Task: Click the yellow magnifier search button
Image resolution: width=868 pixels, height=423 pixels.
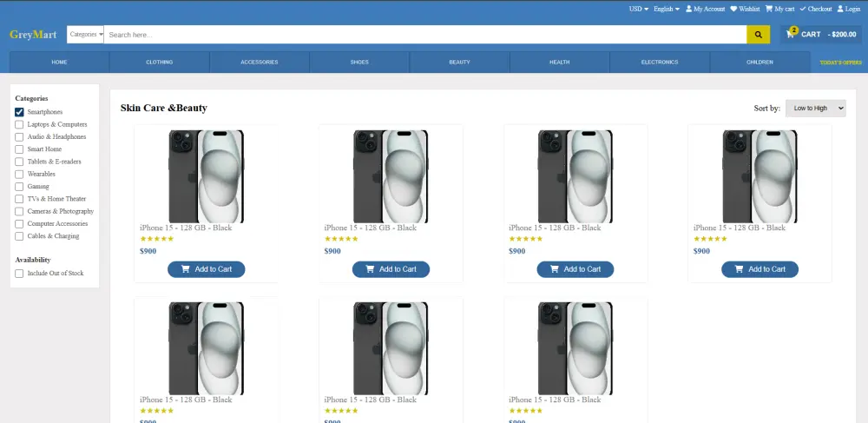Action: coord(759,35)
